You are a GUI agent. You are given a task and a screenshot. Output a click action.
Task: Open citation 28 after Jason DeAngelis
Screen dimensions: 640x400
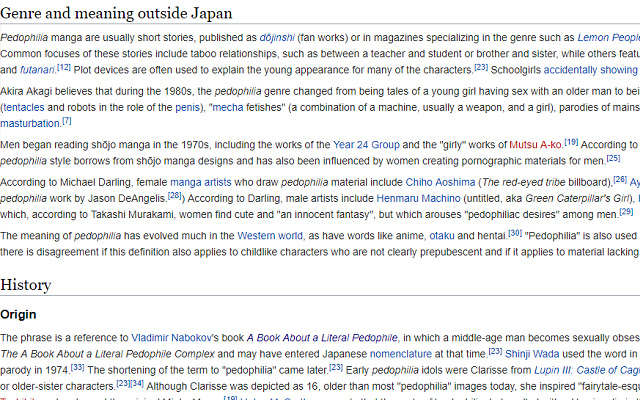[x=175, y=194]
